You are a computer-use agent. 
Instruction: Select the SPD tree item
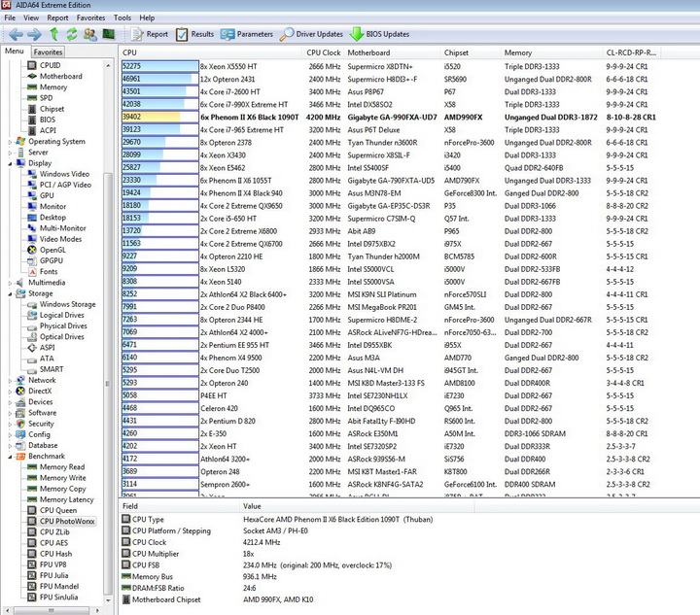pos(46,98)
